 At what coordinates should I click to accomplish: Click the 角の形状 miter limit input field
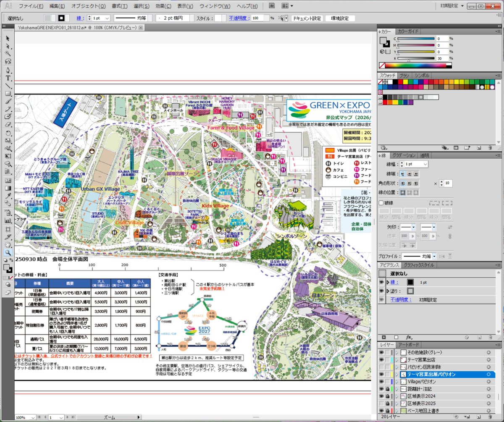(449, 183)
